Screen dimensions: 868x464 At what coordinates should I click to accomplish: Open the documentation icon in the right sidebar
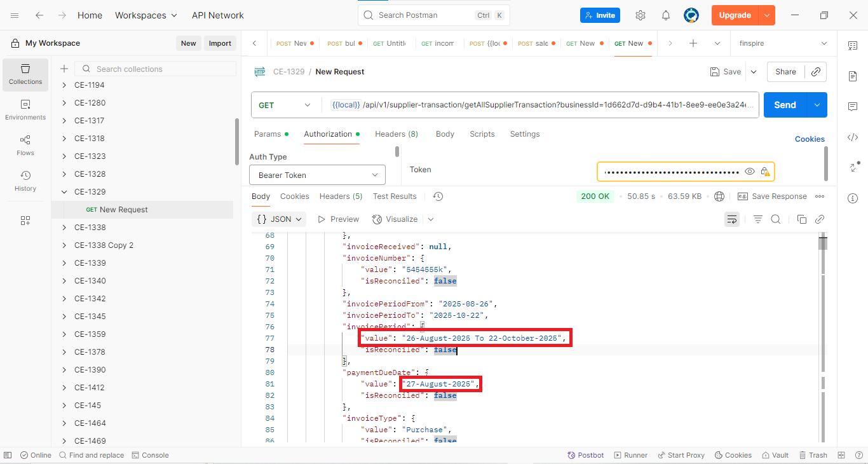(x=853, y=76)
